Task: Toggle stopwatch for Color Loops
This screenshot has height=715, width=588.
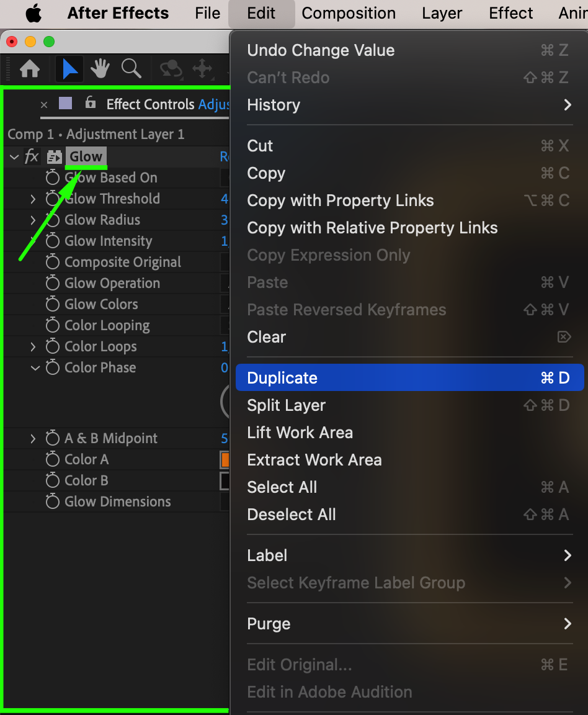Action: pyautogui.click(x=53, y=346)
